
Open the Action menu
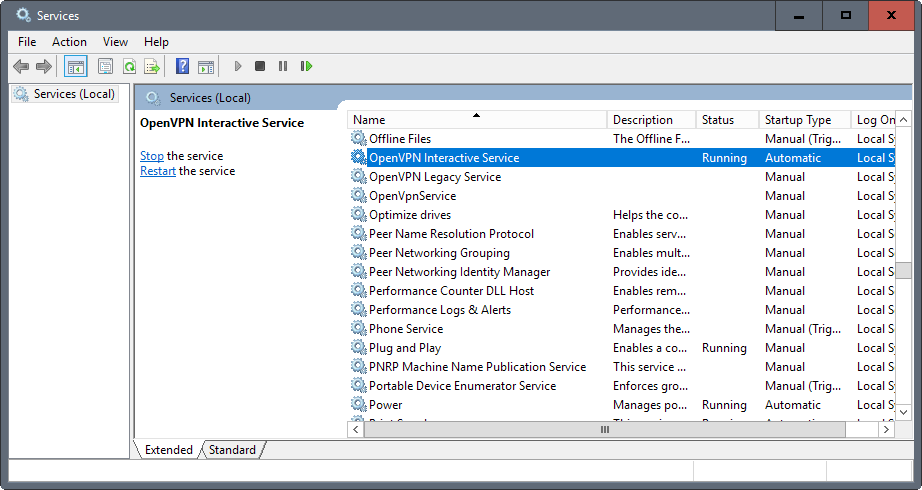69,42
